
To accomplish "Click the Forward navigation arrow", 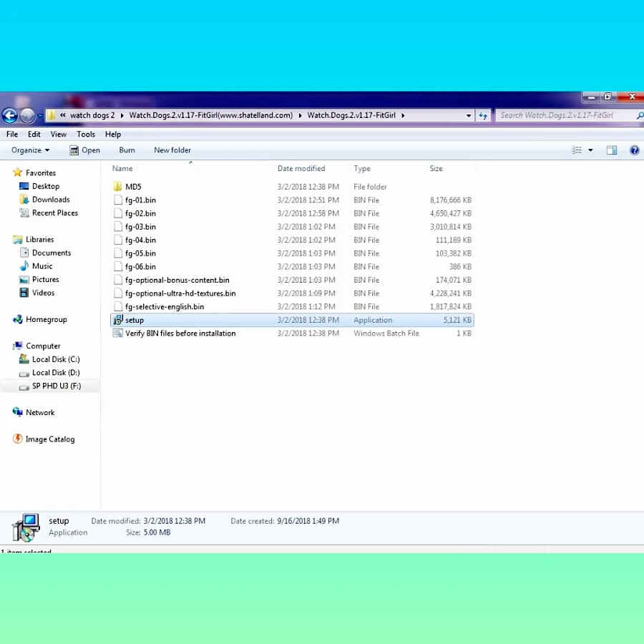I will coord(27,115).
